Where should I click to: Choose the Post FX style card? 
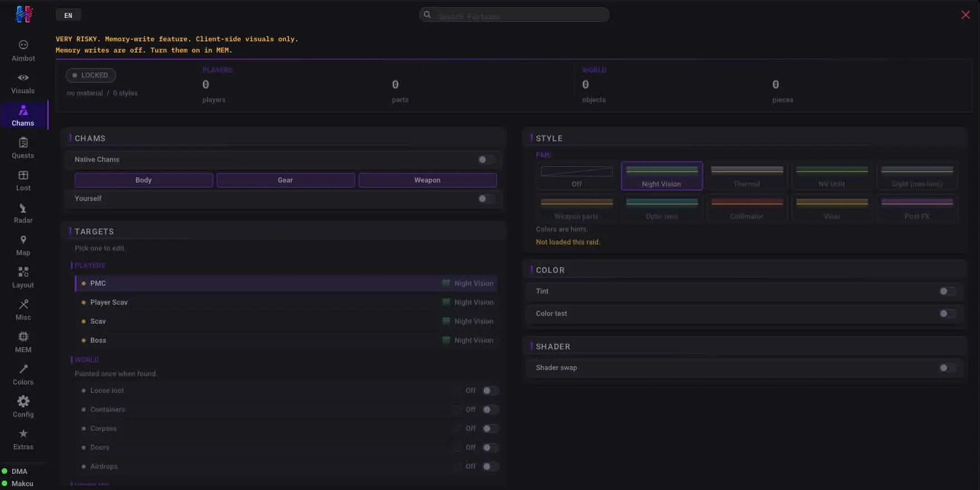(917, 208)
